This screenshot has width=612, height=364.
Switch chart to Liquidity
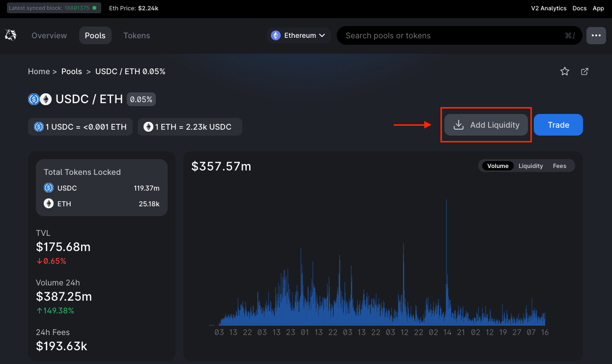(530, 166)
